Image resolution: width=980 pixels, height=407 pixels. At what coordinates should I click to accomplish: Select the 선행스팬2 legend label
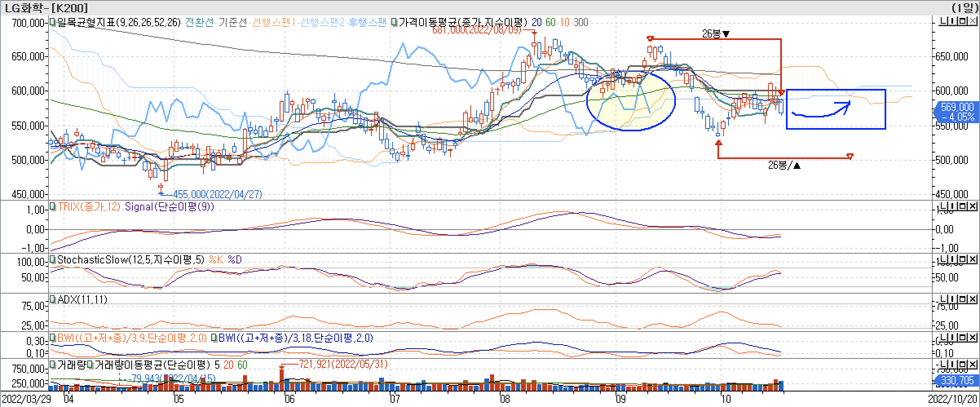click(322, 22)
